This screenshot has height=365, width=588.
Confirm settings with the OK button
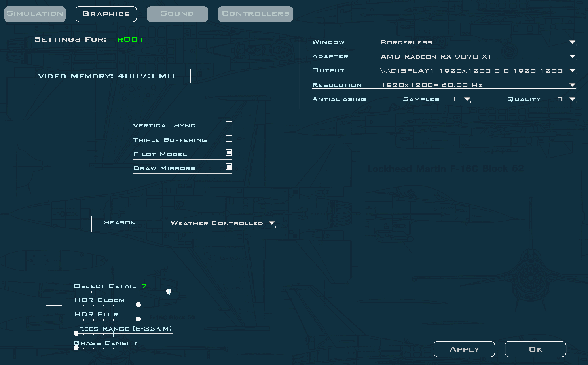(535, 349)
